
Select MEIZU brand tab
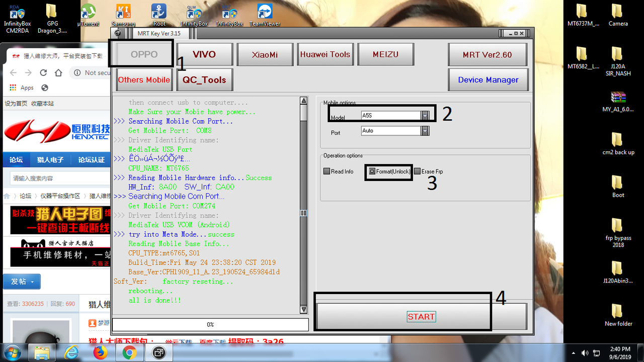click(x=385, y=54)
